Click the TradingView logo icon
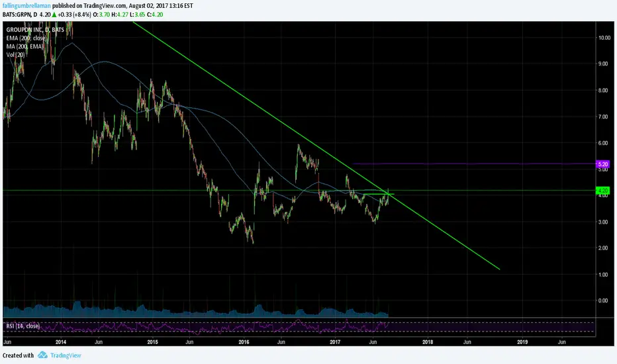The width and height of the screenshot is (617, 364). pyautogui.click(x=42, y=355)
